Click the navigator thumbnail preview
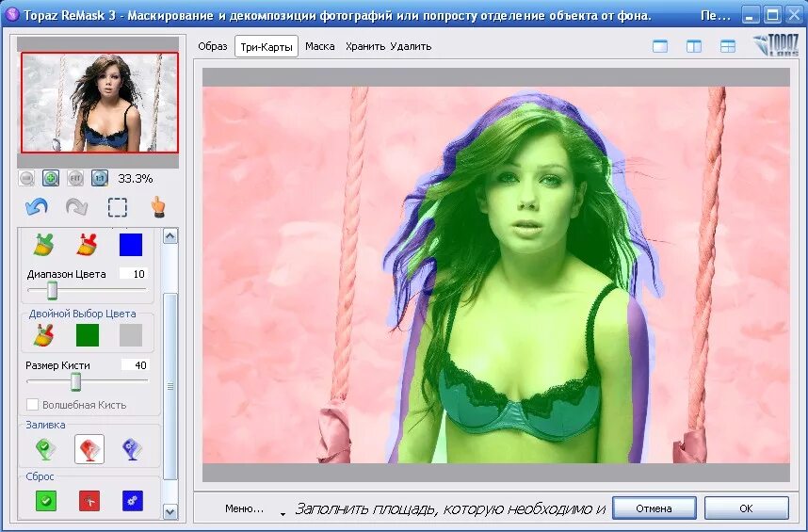 coord(100,102)
